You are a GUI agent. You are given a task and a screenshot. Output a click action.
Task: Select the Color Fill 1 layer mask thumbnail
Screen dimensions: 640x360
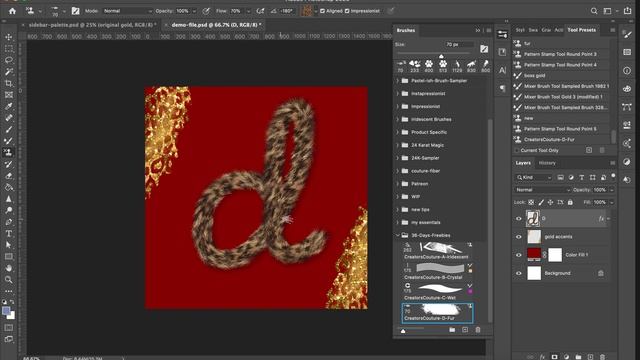555,255
